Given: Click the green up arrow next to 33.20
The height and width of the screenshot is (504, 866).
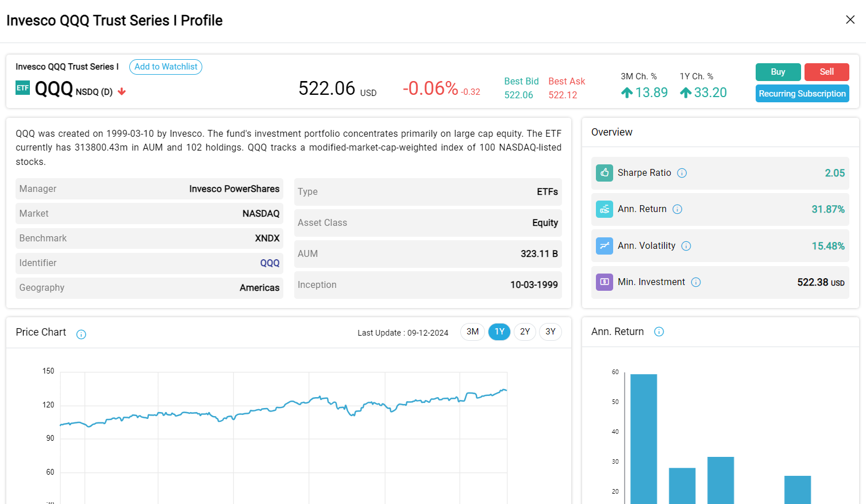Looking at the screenshot, I should point(686,93).
